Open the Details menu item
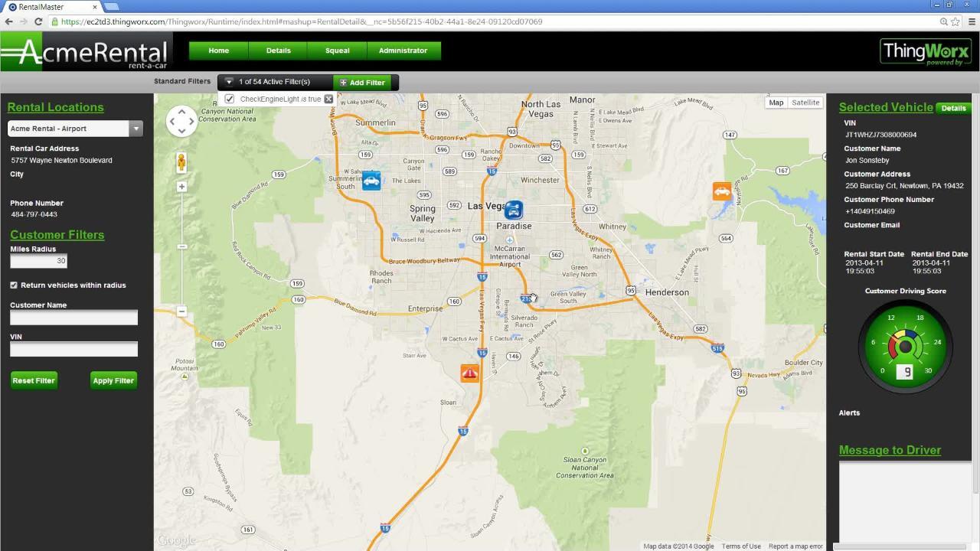Image resolution: width=980 pixels, height=551 pixels. [279, 51]
